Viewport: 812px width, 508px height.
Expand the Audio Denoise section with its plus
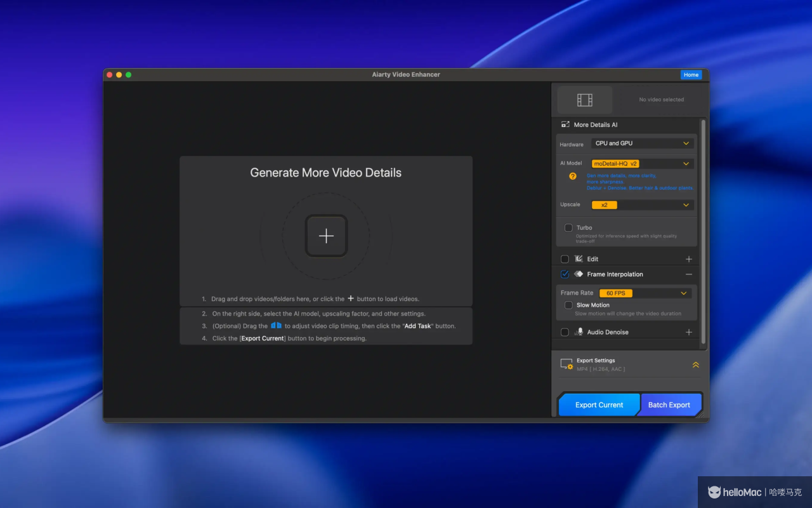689,332
